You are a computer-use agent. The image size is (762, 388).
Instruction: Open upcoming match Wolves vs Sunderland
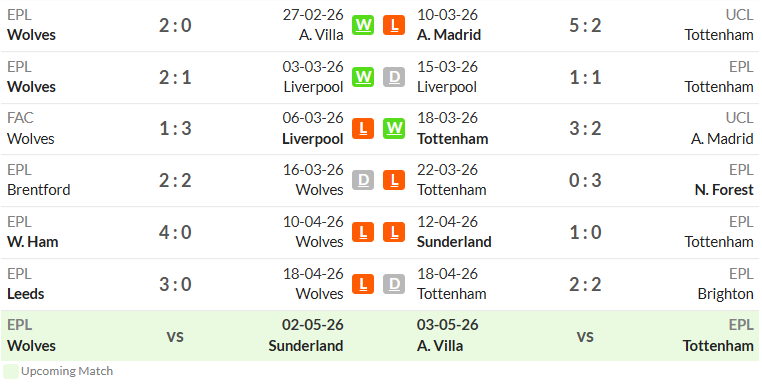[175, 336]
